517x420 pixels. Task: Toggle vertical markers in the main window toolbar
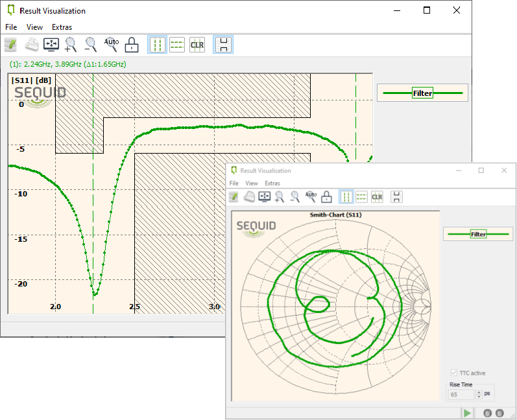157,45
